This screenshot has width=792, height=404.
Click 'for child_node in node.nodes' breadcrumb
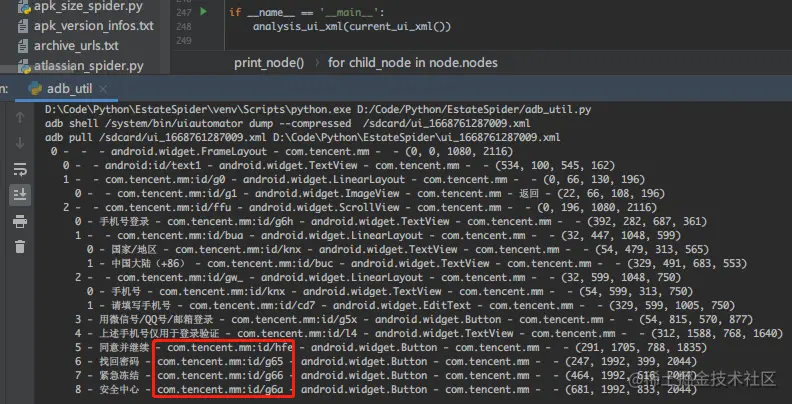tap(413, 63)
